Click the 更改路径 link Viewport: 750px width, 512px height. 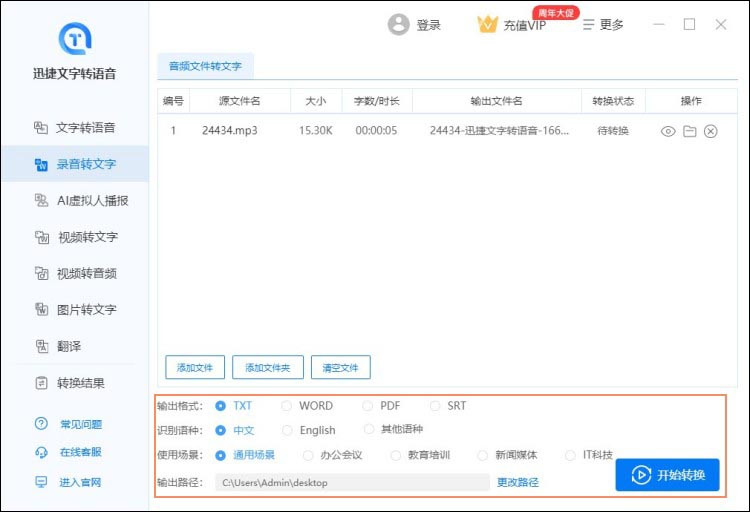[518, 482]
